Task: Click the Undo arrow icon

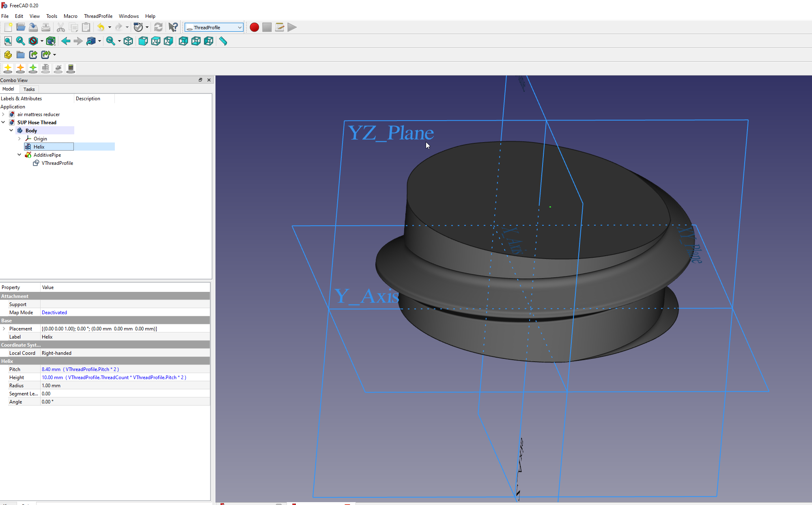Action: (101, 27)
